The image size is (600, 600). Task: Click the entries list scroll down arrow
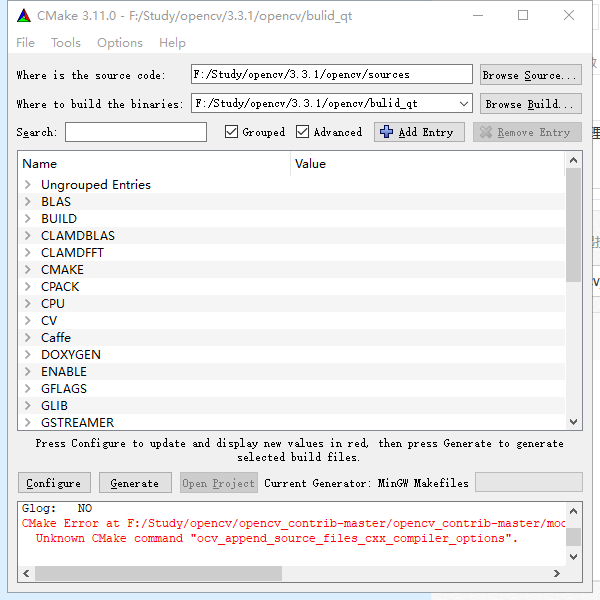click(573, 422)
